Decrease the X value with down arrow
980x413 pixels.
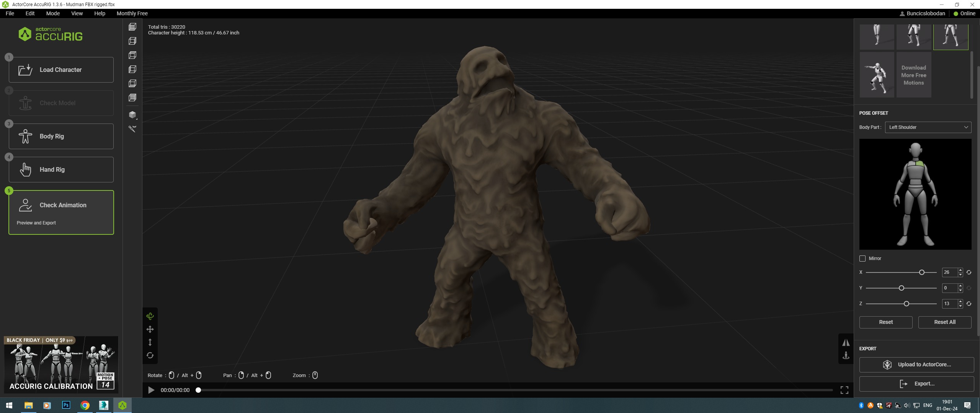(960, 275)
